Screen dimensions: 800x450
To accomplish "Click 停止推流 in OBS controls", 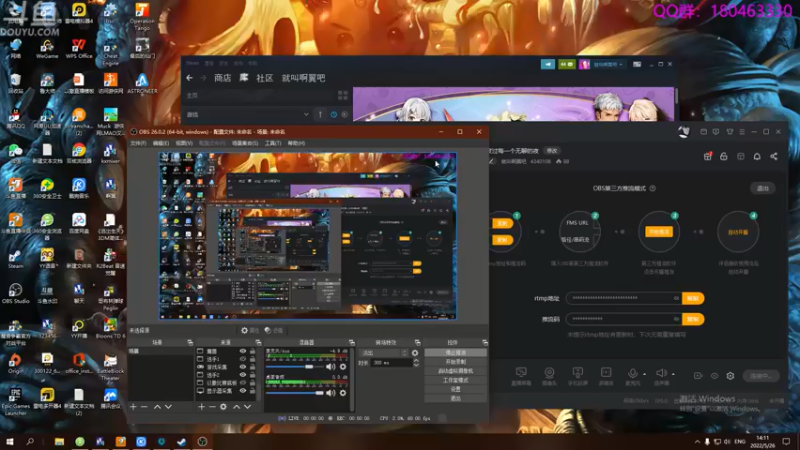I will coord(455,353).
